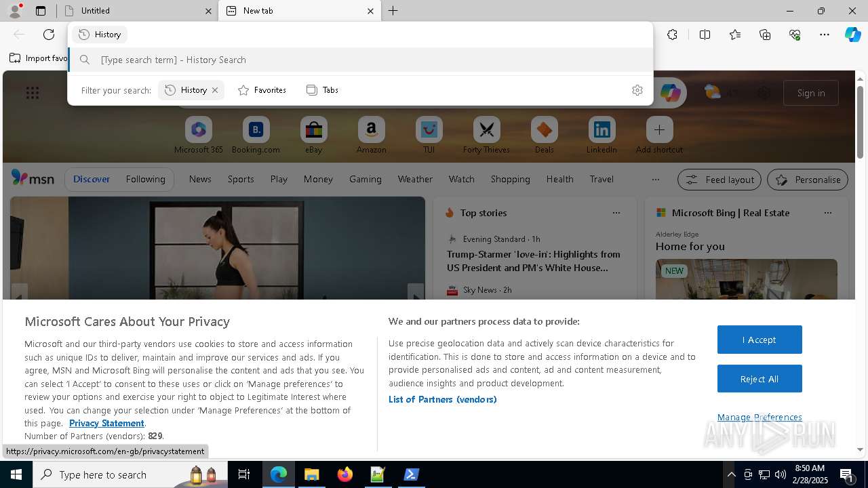The height and width of the screenshot is (488, 868).
Task: Expand more MSN categories ellipsis
Action: [x=655, y=180]
